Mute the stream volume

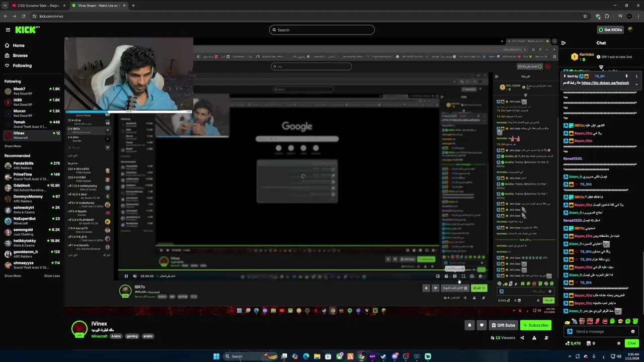coord(134,276)
